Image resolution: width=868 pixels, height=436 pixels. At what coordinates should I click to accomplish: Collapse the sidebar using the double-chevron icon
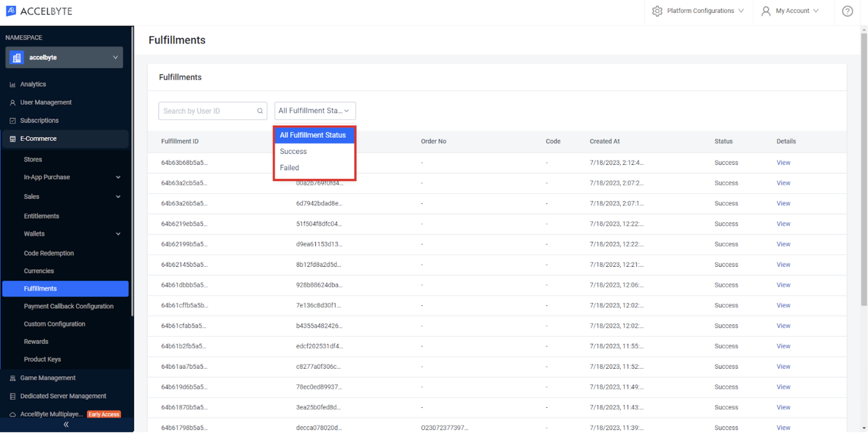pos(66,424)
